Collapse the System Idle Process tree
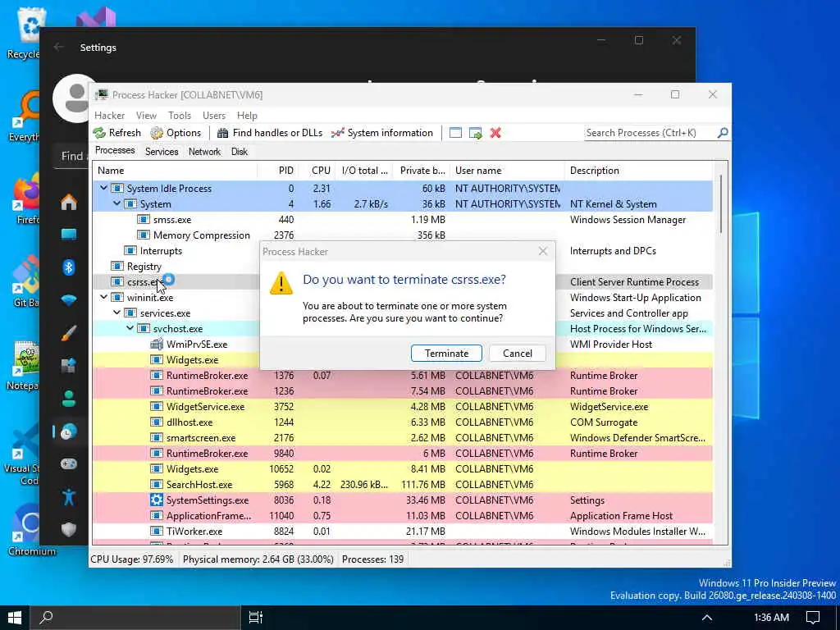 [x=104, y=188]
